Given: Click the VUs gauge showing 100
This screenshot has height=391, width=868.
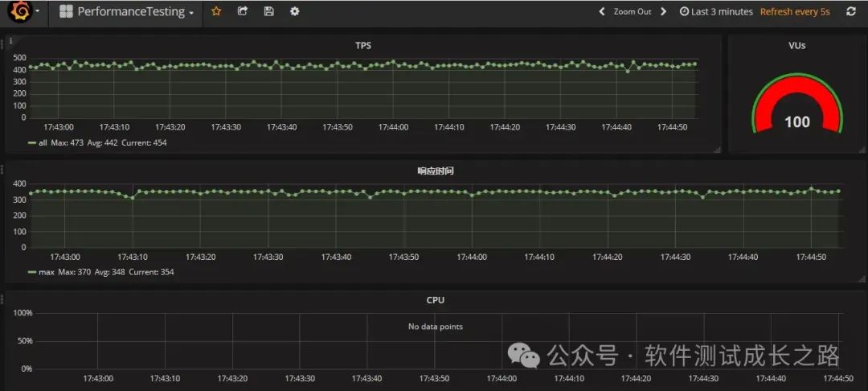Looking at the screenshot, I should tap(796, 105).
